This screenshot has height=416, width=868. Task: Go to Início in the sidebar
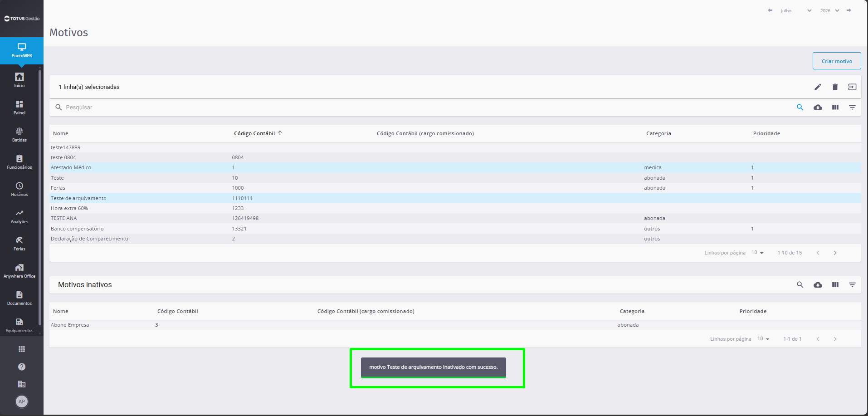pos(20,80)
